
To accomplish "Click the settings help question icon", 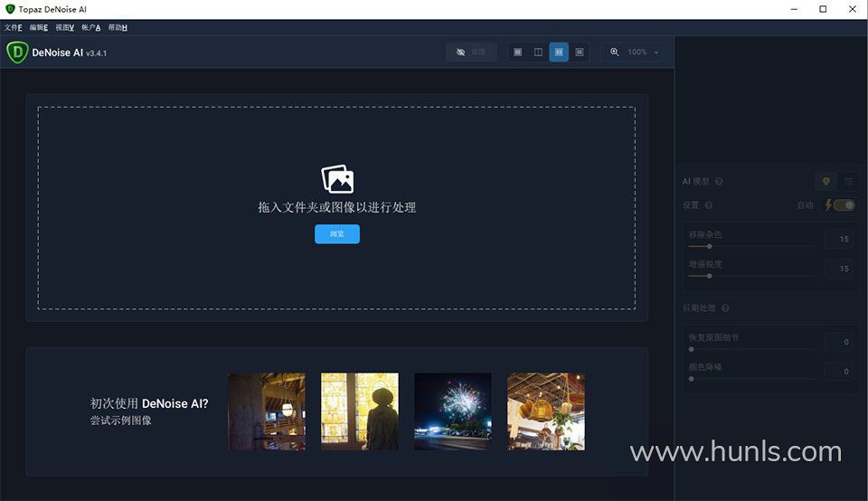I will (709, 205).
